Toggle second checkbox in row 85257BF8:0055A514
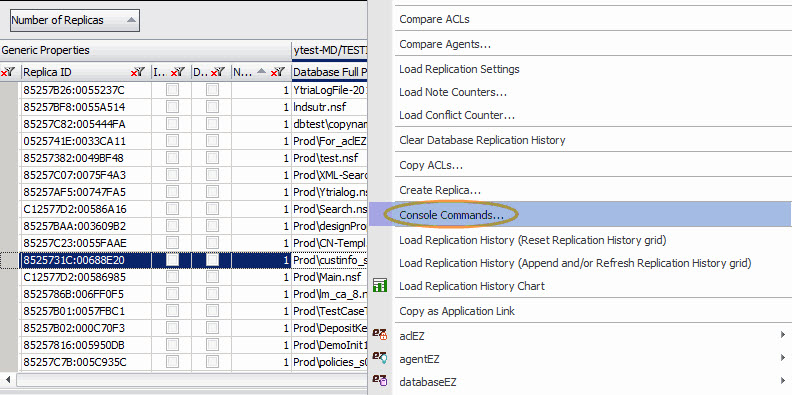Screen dimensions: 792x395 pyautogui.click(x=212, y=107)
